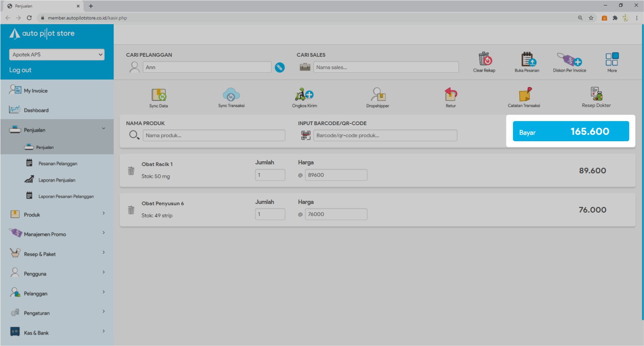Expand Manajemen Promo menu section
The width and height of the screenshot is (644, 346).
[x=57, y=234]
